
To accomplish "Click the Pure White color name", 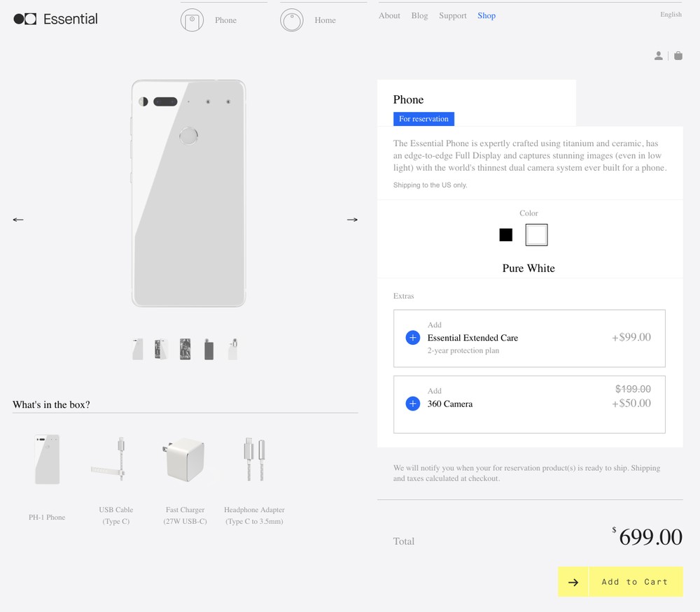I will click(528, 268).
